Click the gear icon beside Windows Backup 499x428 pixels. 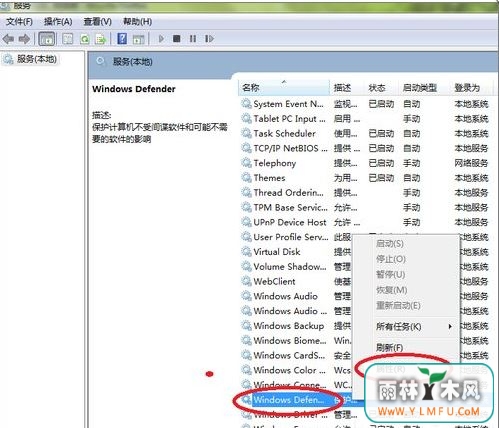click(246, 326)
